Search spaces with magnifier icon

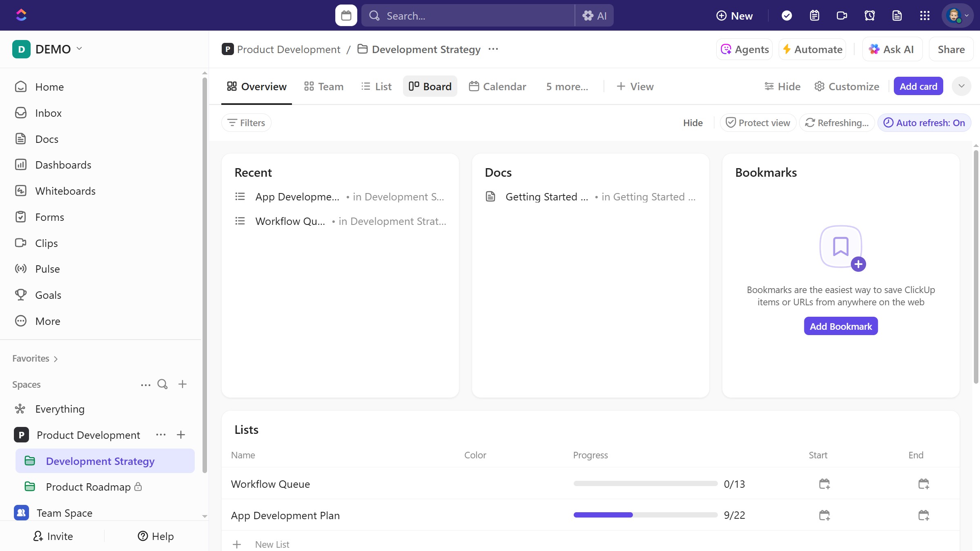[163, 384]
